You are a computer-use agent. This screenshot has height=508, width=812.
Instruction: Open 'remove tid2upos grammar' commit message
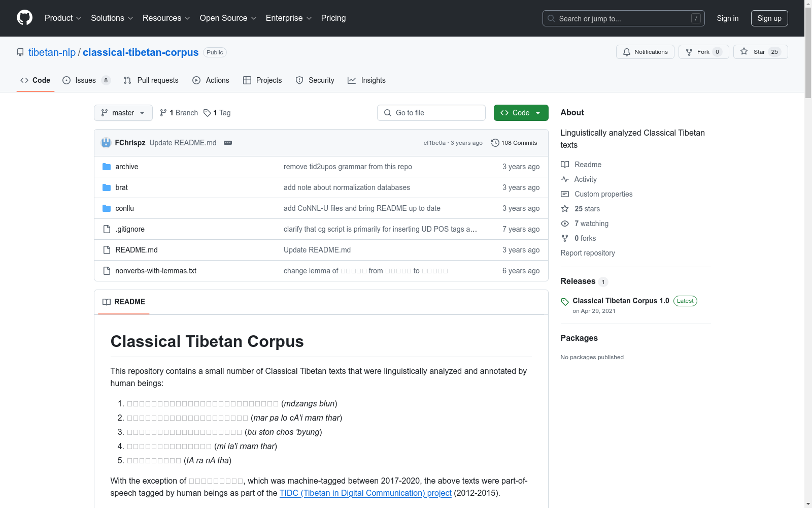coord(348,167)
